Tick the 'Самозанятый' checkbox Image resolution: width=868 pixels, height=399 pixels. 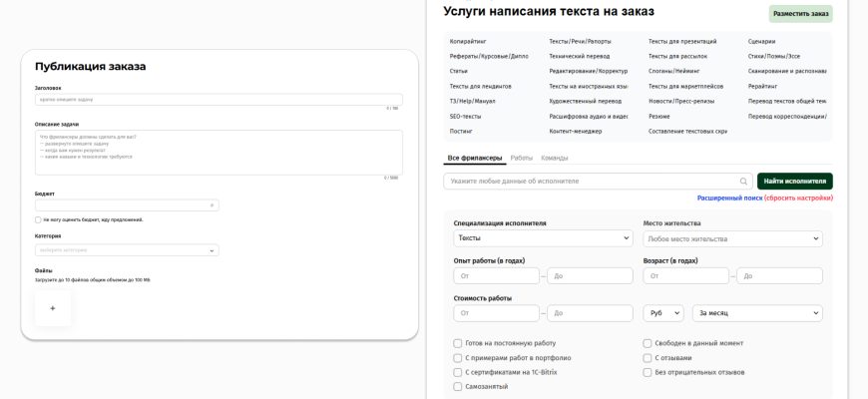[457, 386]
